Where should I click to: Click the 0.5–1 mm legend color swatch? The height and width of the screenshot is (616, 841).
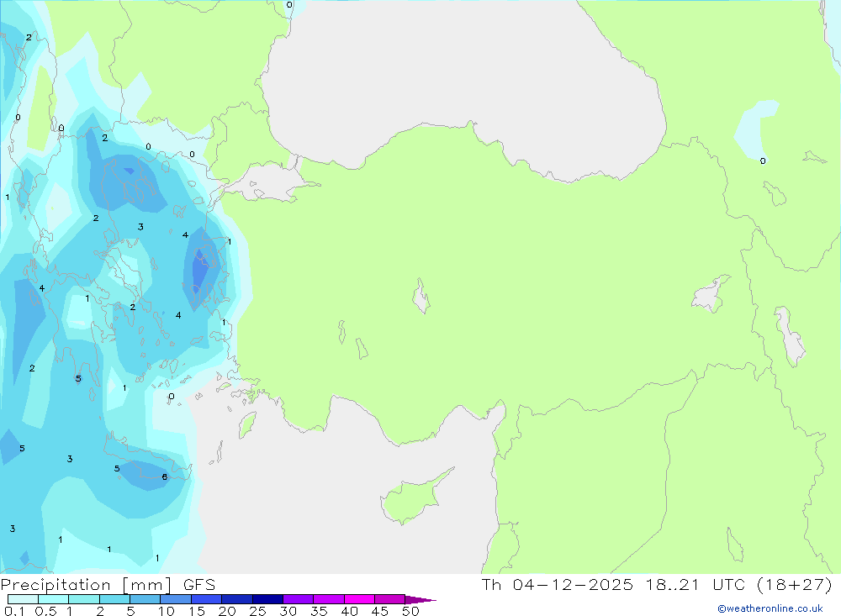(x=53, y=599)
